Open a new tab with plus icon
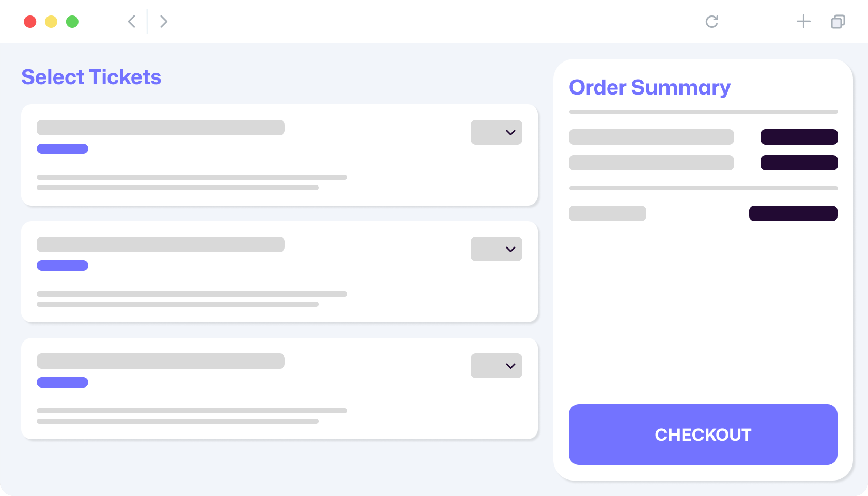868x496 pixels. click(803, 22)
